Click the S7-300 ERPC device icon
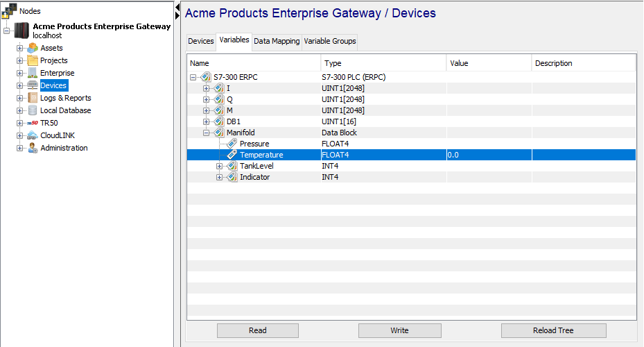The width and height of the screenshot is (644, 347). (x=205, y=77)
